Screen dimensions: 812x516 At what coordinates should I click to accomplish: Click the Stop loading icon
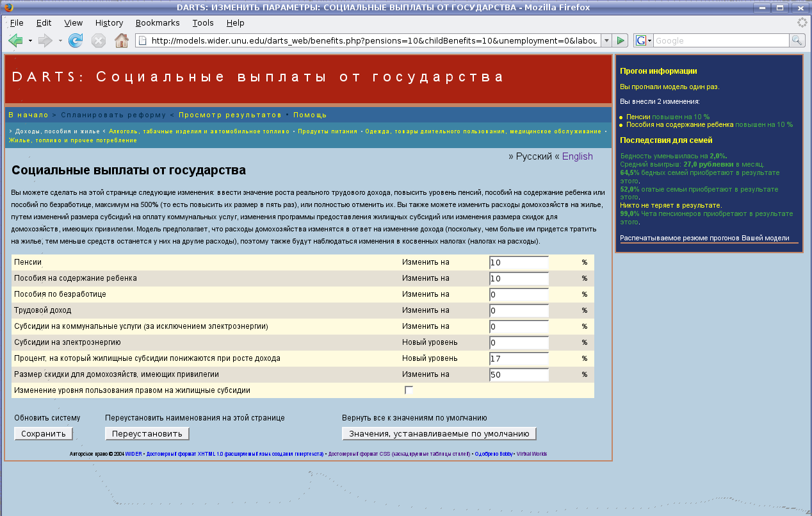[98, 40]
